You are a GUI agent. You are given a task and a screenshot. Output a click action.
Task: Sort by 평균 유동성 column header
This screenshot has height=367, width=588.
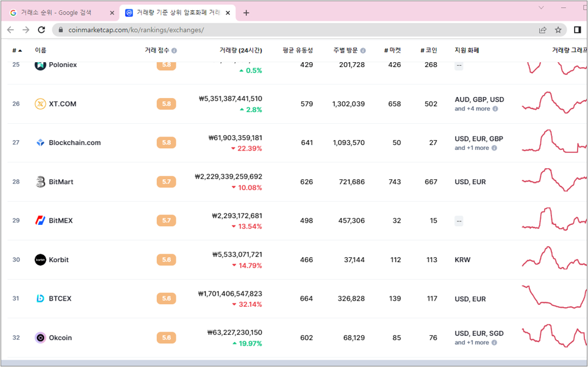tap(298, 50)
